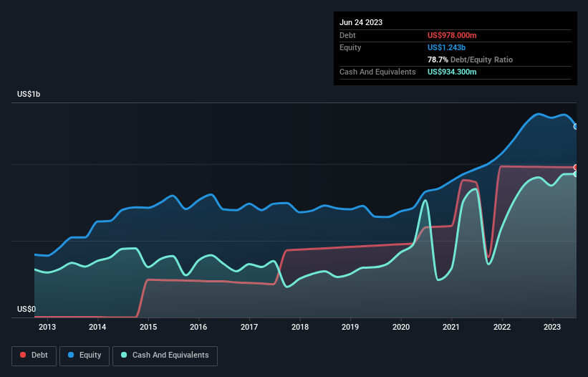Click the teal Cash endpoint marker
588x377 pixels.
(576, 174)
